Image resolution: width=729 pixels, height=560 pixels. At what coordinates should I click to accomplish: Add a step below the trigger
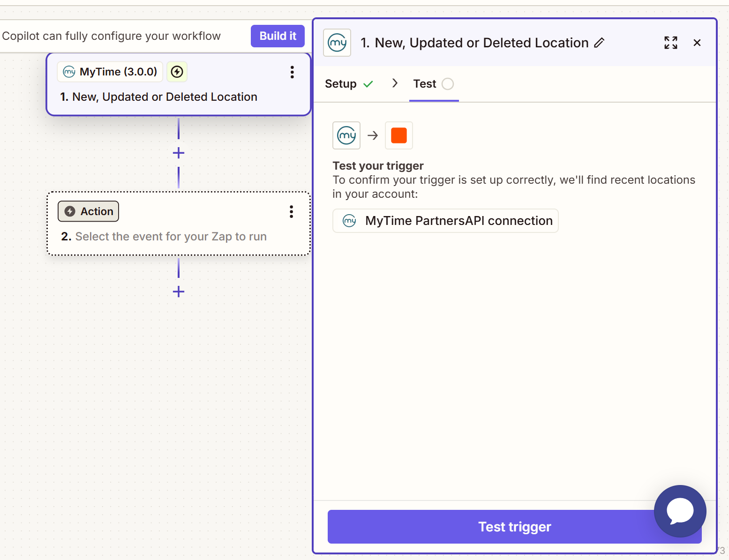(x=179, y=153)
